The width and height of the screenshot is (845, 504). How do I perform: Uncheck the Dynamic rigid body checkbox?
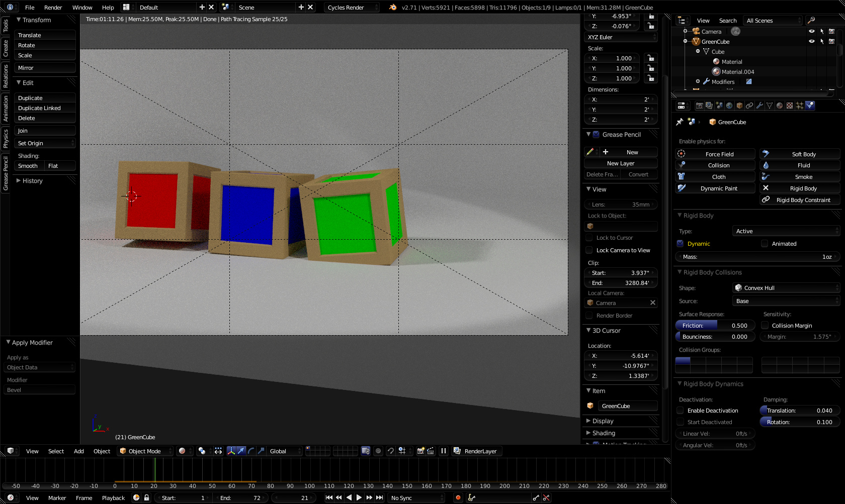(680, 244)
